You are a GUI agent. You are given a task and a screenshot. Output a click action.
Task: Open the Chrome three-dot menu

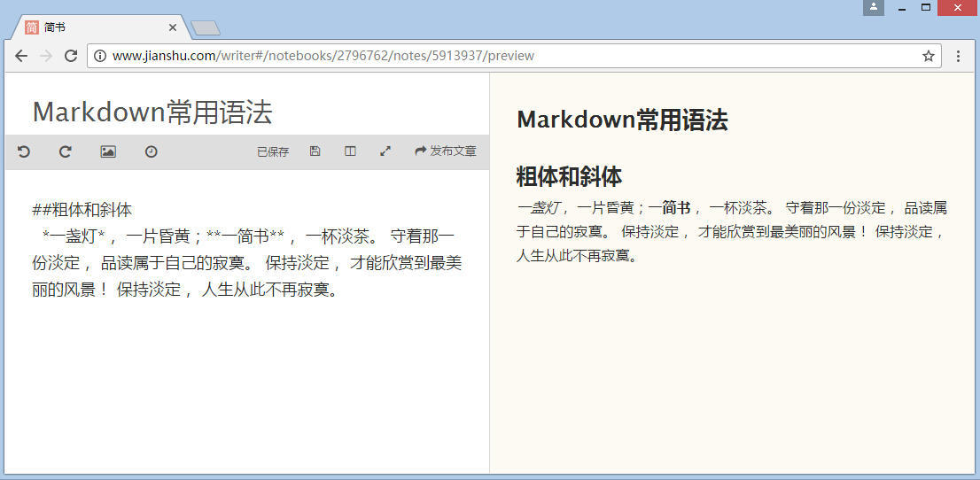[958, 56]
